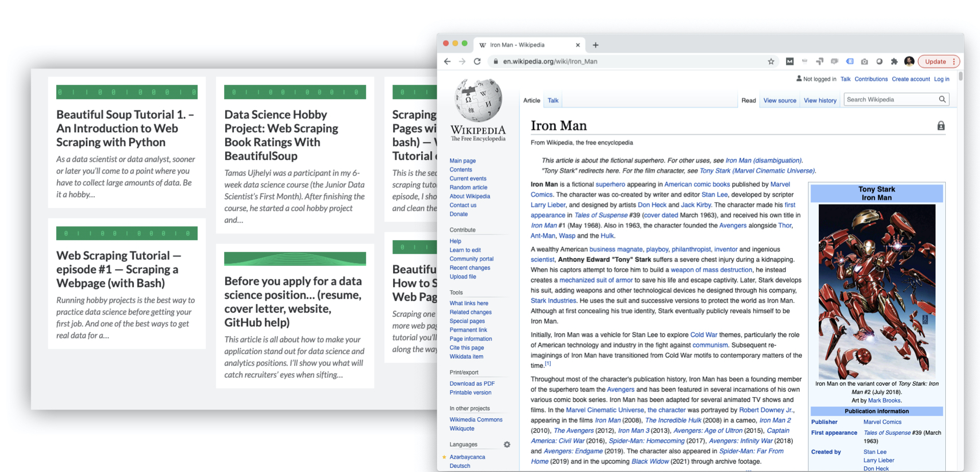Screen dimensions: 980x472
Task: Switch to the Talk tab beside Article
Action: (x=553, y=101)
